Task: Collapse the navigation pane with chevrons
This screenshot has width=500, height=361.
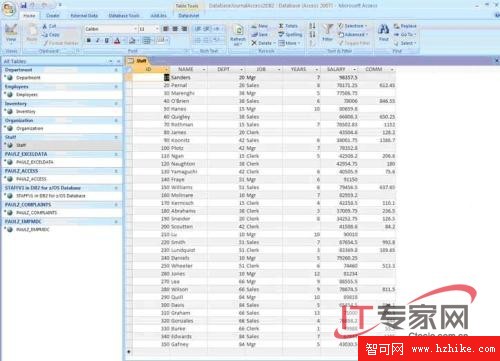Action: [118, 61]
